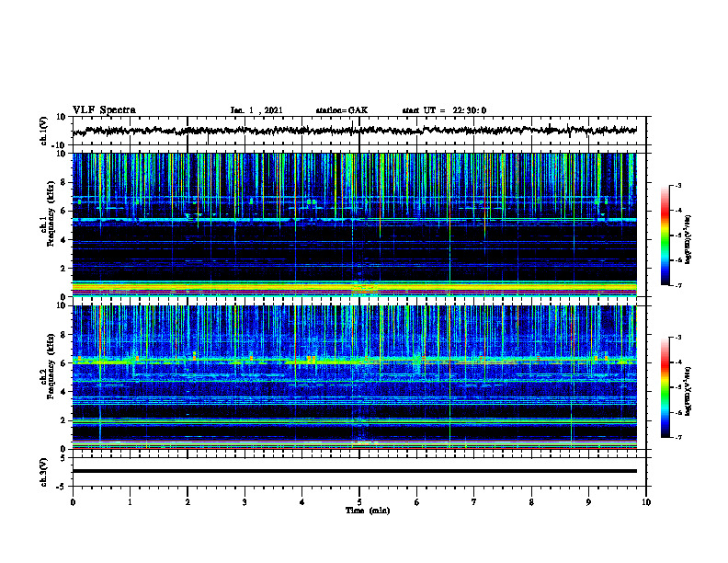Click time axis tick label "6"
Image resolution: width=728 pixels, height=563 pixels.
pos(417,502)
